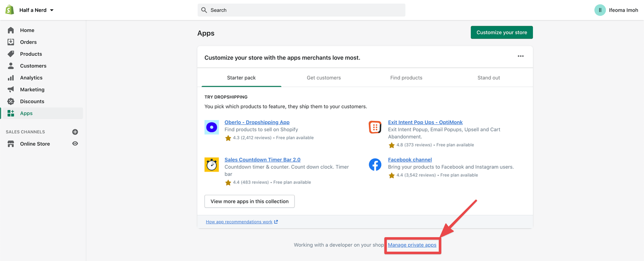Click the SALES CHANNELS heading
This screenshot has height=261, width=644.
25,132
